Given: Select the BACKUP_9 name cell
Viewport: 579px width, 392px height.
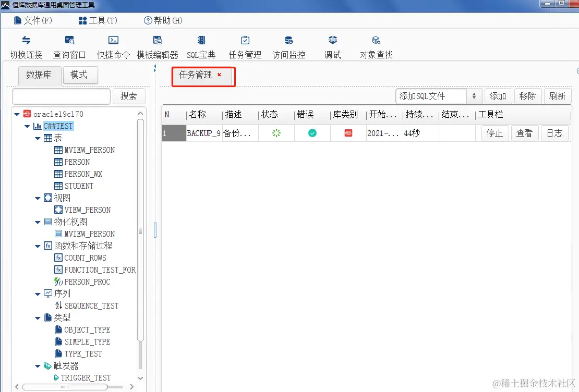Looking at the screenshot, I should [204, 133].
